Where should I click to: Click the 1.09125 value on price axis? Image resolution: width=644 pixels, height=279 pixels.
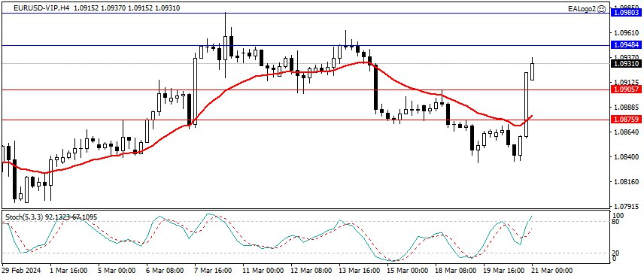pyautogui.click(x=627, y=82)
